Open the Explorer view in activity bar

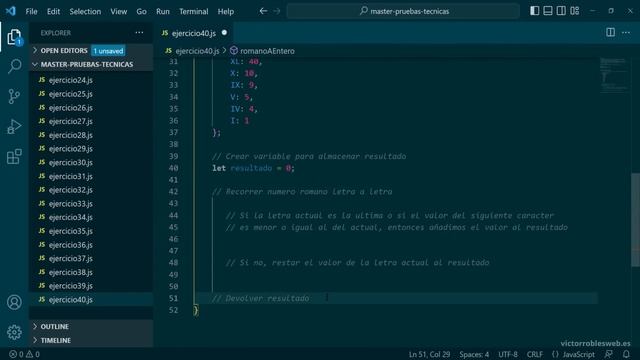(x=14, y=37)
